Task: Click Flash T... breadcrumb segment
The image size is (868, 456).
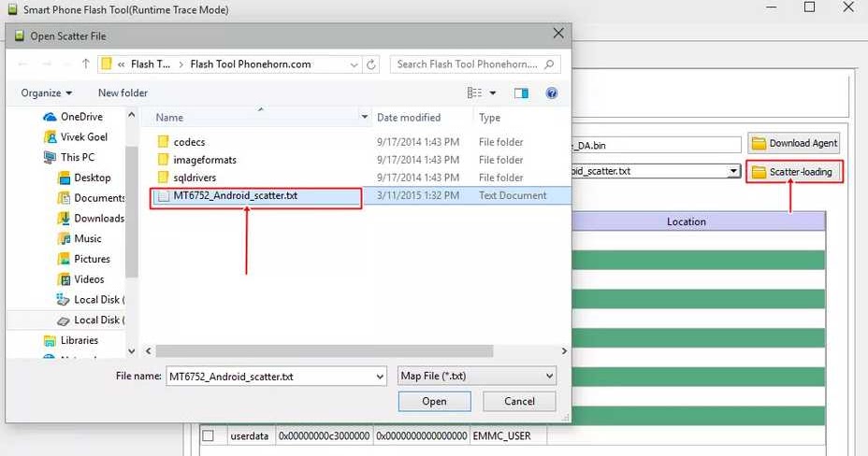Action: [x=150, y=64]
